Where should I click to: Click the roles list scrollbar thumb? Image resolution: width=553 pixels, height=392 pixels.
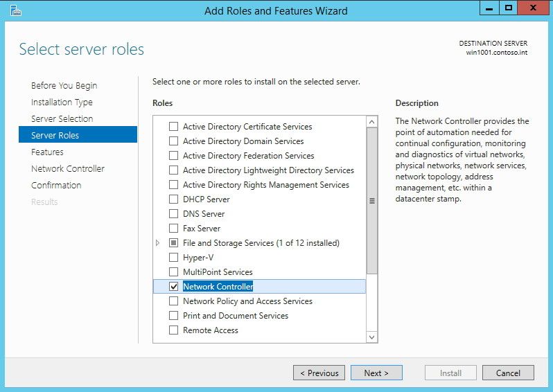(x=371, y=201)
